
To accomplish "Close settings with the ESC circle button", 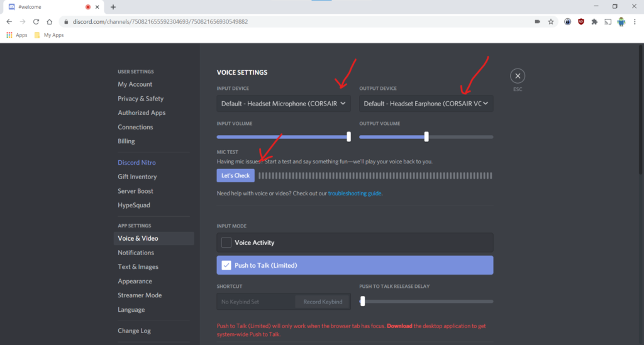I will coord(518,76).
